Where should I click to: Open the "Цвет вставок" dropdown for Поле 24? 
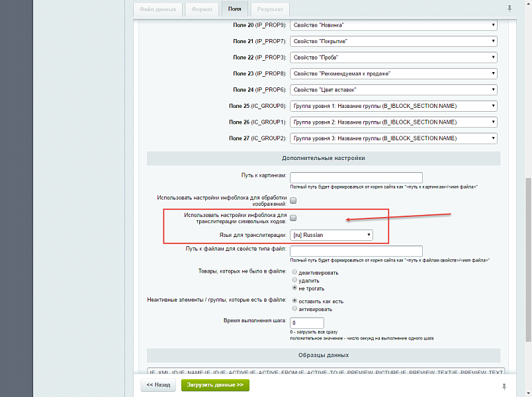pos(393,89)
